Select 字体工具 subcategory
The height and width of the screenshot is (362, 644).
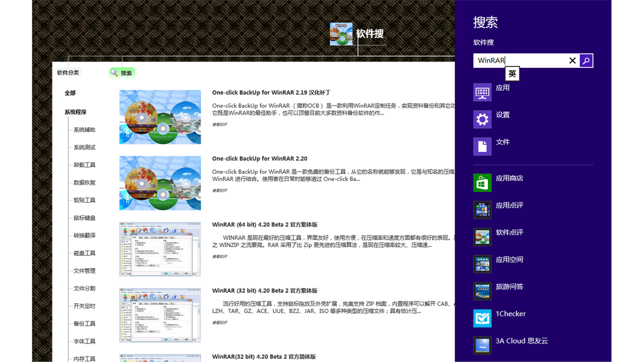(x=85, y=341)
